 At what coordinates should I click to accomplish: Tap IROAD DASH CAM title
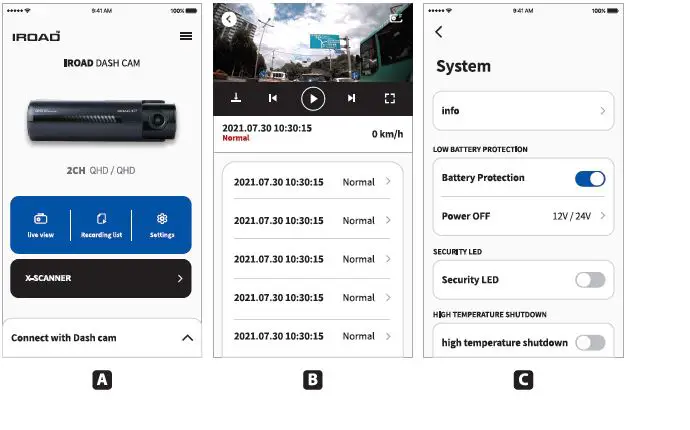[x=102, y=63]
